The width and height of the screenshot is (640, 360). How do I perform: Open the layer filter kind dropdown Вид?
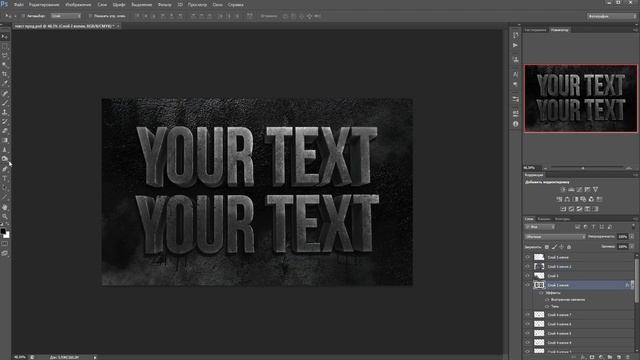tap(540, 227)
